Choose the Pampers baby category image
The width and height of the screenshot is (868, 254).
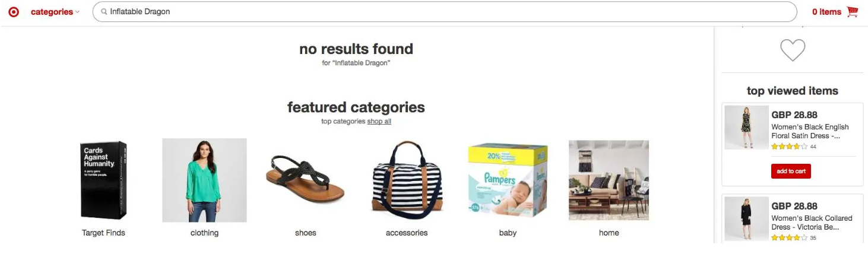point(508,180)
